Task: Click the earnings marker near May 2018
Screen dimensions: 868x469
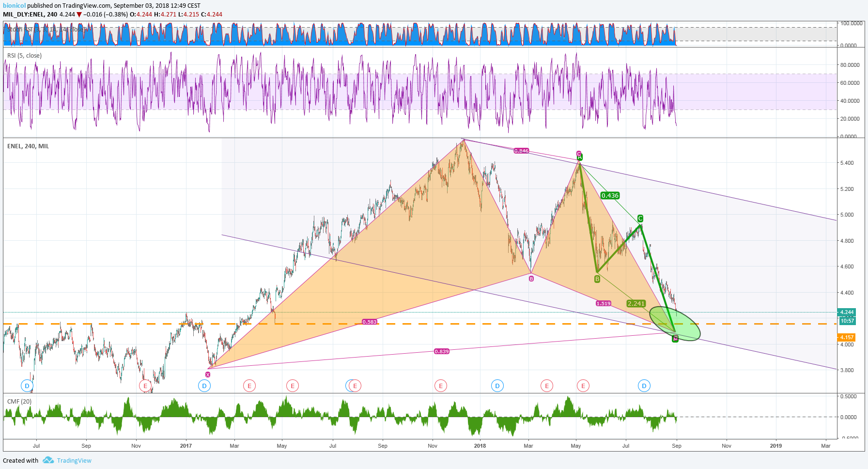Action: (583, 386)
